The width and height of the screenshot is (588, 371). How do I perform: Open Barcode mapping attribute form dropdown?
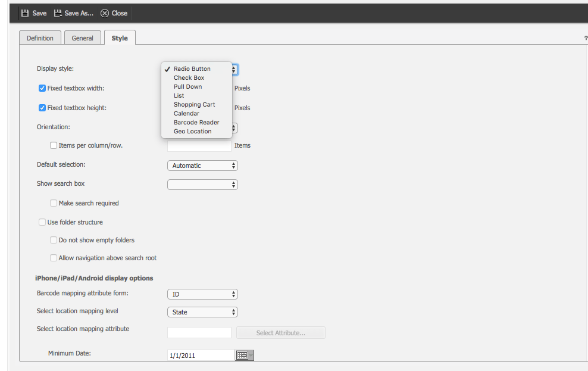(202, 294)
